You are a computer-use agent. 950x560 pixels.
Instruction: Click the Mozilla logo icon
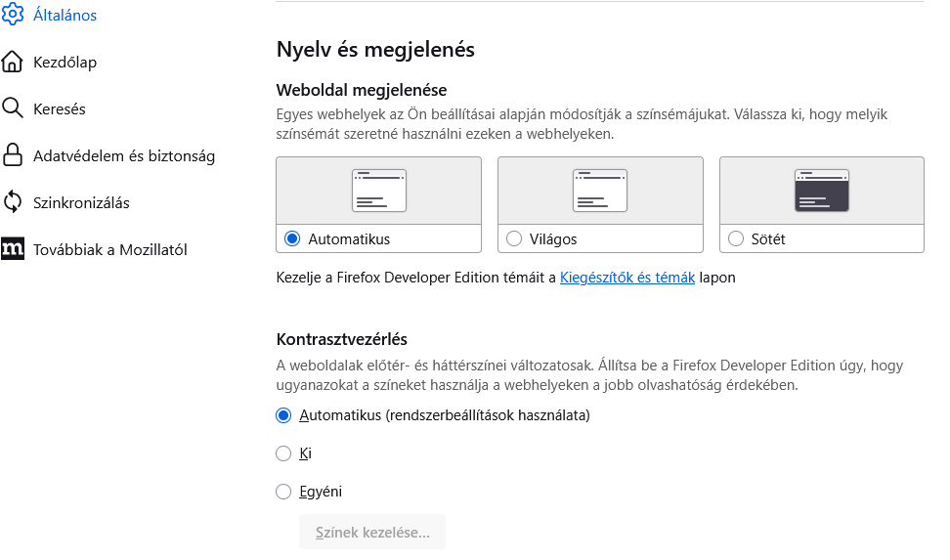[12, 248]
